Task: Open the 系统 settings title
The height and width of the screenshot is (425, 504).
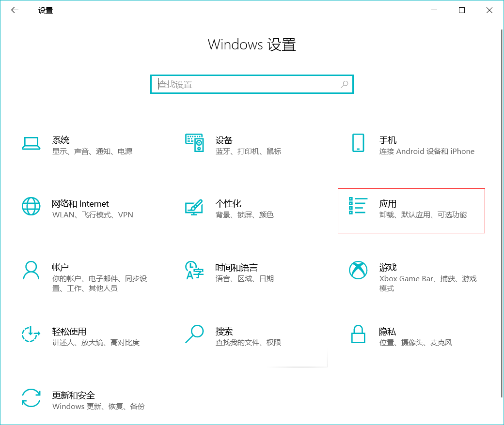Action: pyautogui.click(x=61, y=140)
